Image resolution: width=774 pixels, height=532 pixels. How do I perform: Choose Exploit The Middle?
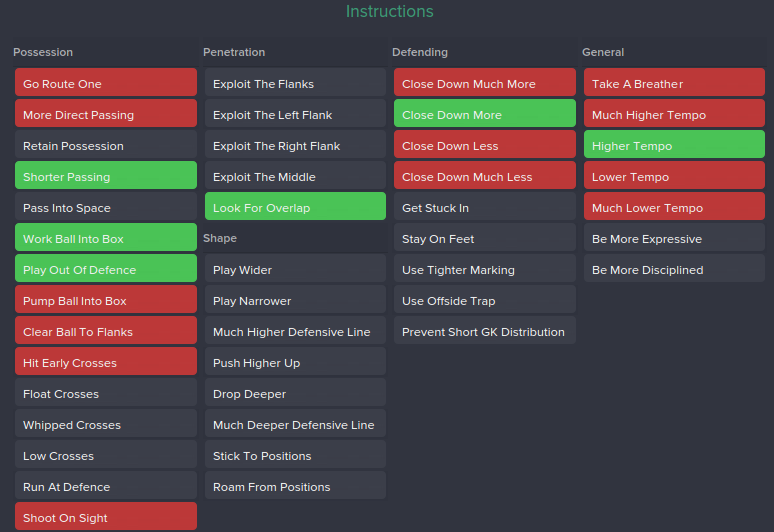[x=295, y=175]
